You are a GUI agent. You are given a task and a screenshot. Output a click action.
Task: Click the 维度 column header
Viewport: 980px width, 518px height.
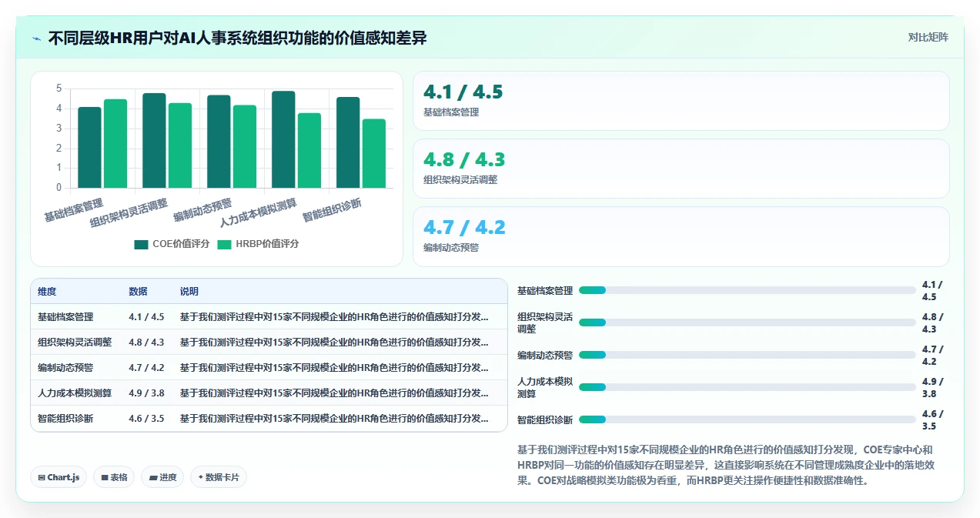(x=47, y=292)
